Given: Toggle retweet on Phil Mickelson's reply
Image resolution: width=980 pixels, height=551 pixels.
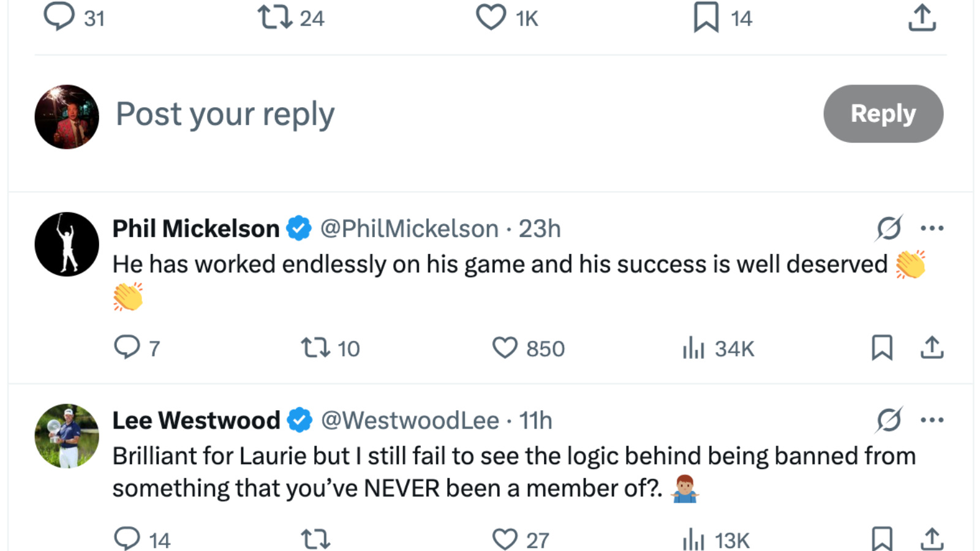Looking at the screenshot, I should point(317,348).
